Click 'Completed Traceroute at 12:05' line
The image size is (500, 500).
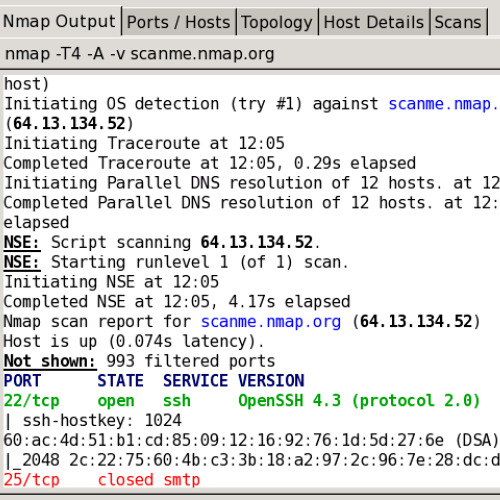pyautogui.click(x=210, y=163)
